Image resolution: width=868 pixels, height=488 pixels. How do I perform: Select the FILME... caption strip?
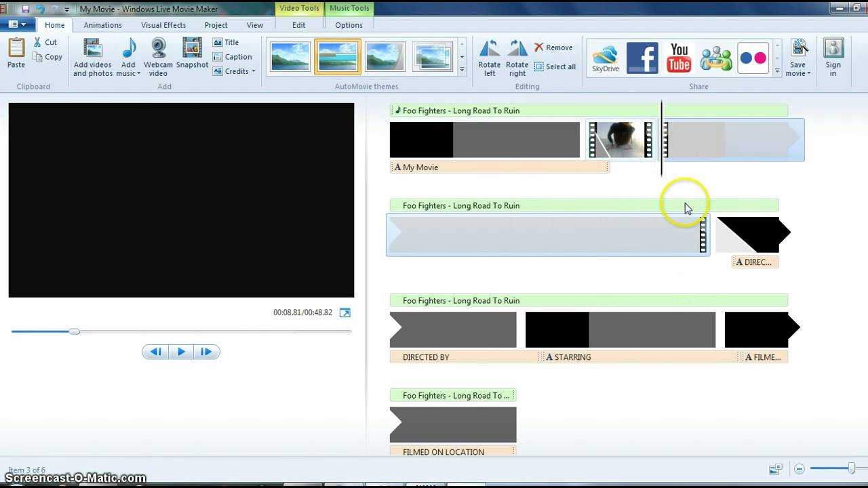pos(764,357)
